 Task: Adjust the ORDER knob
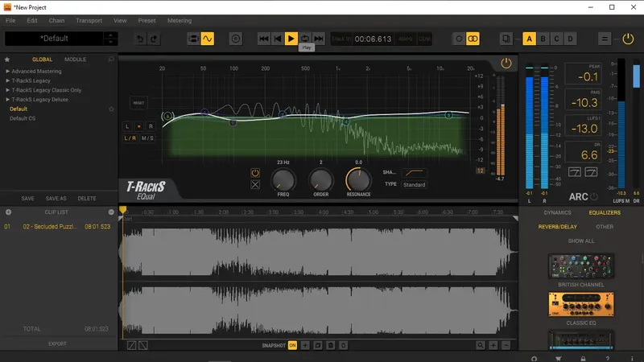click(320, 179)
